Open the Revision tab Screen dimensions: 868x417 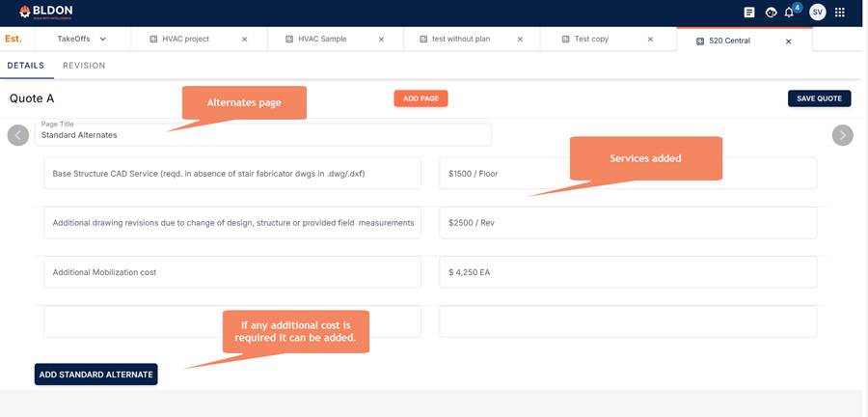pyautogui.click(x=84, y=66)
